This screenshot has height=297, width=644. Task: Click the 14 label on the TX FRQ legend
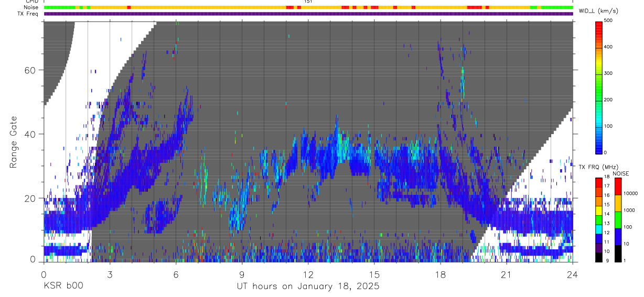point(607,214)
